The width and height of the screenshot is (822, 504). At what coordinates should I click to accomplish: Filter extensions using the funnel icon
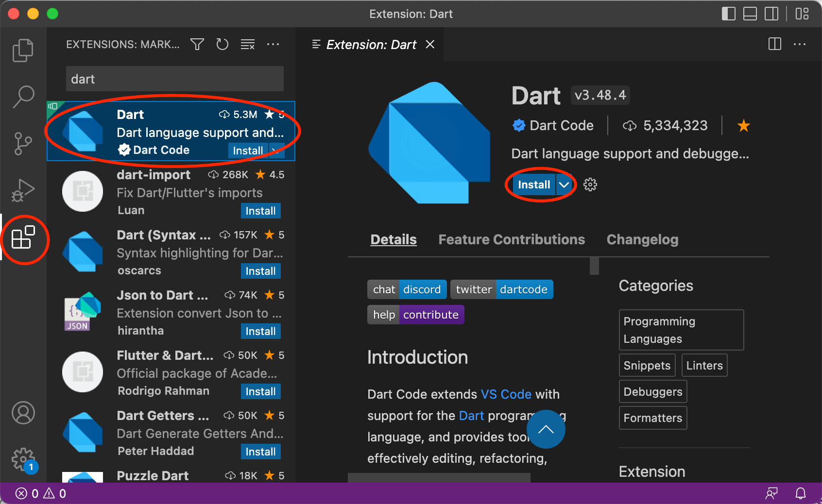point(197,45)
